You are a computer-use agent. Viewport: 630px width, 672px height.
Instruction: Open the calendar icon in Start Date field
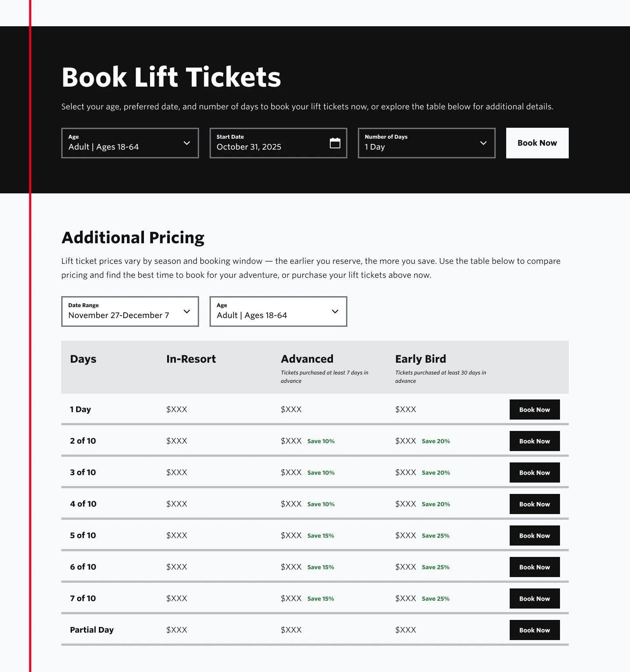click(335, 143)
